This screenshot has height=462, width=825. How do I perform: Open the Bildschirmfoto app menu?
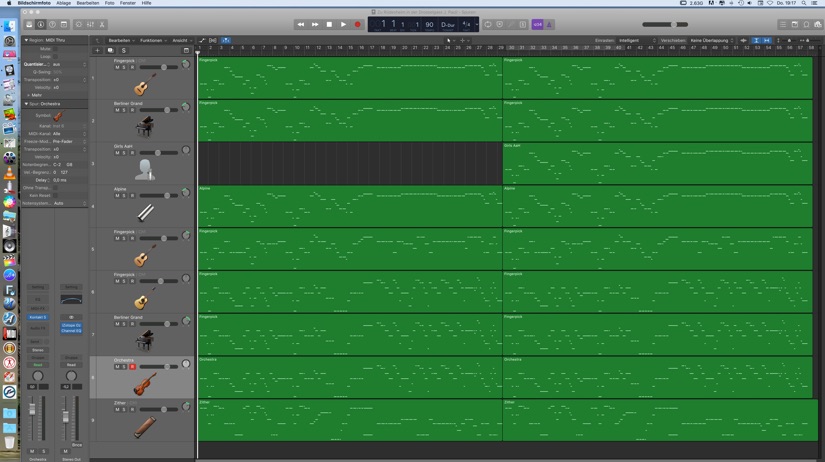click(x=34, y=3)
